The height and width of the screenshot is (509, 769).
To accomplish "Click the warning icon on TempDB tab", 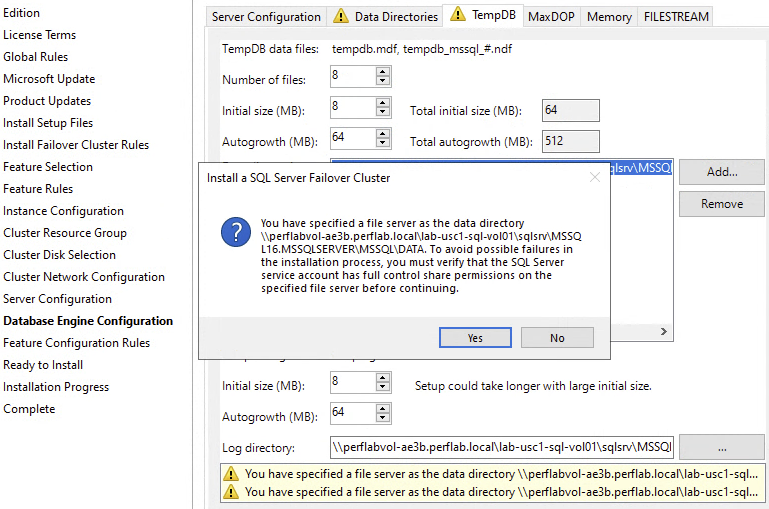I will pos(458,15).
